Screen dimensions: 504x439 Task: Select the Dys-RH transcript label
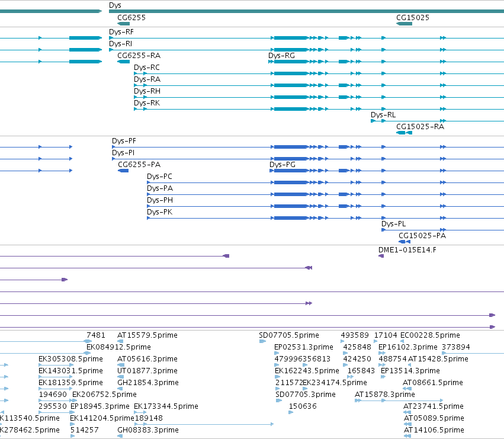pos(147,91)
